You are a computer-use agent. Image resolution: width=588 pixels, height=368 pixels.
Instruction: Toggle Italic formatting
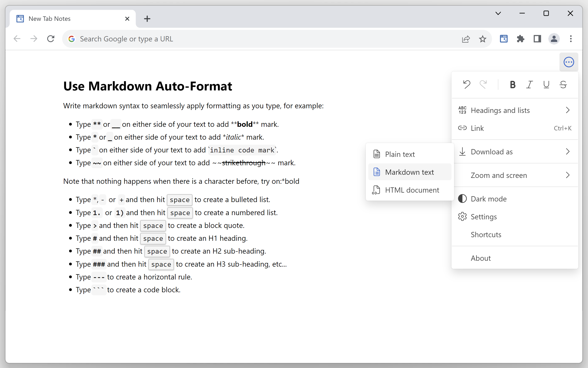coord(529,85)
